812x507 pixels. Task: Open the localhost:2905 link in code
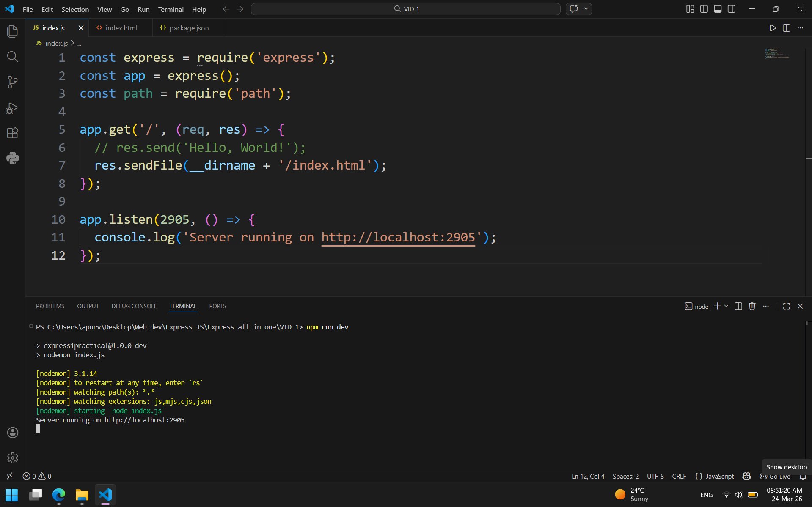(x=398, y=237)
